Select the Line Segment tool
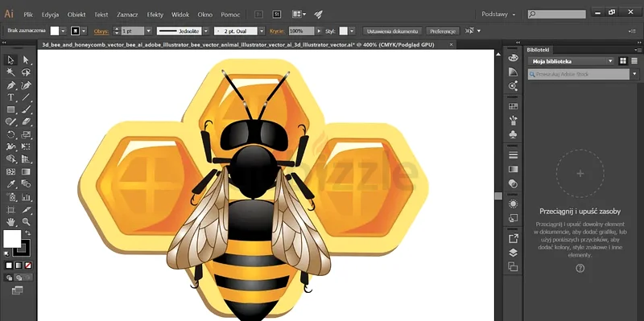 26,97
